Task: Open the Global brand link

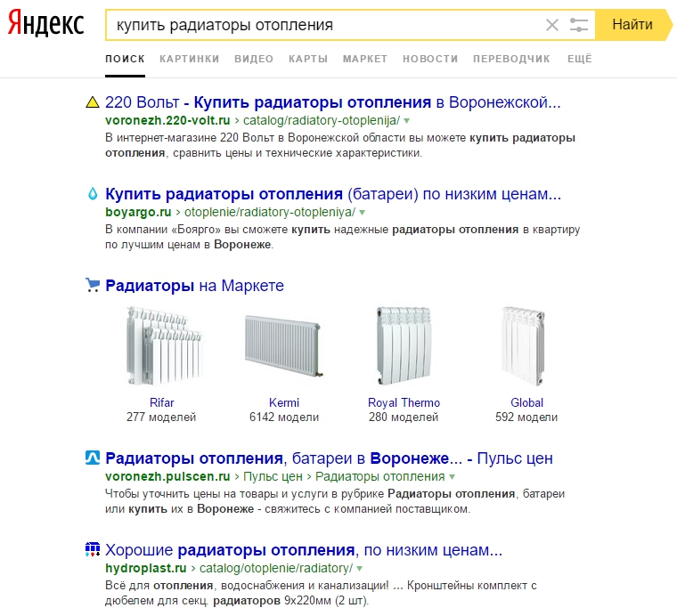Action: tap(526, 402)
